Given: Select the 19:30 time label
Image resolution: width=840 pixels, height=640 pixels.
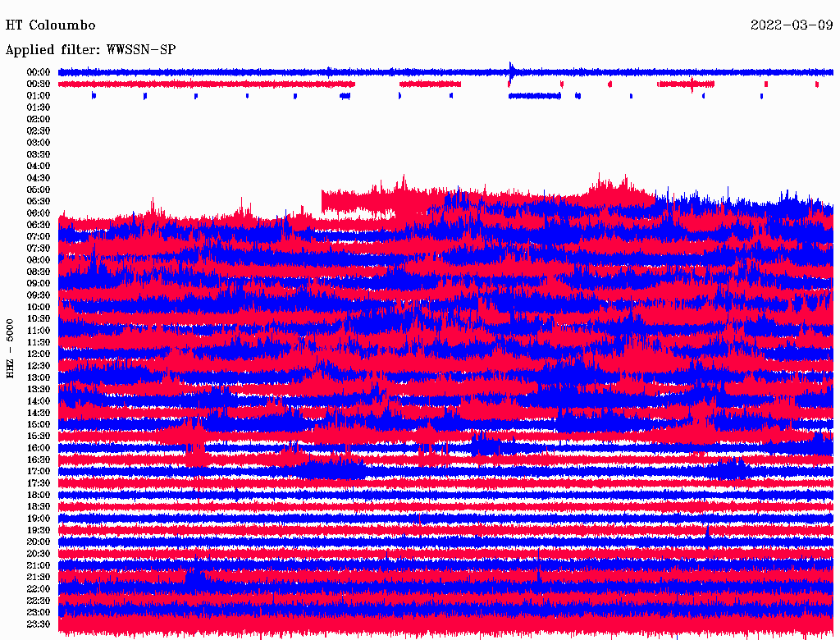Looking at the screenshot, I should pyautogui.click(x=39, y=530).
